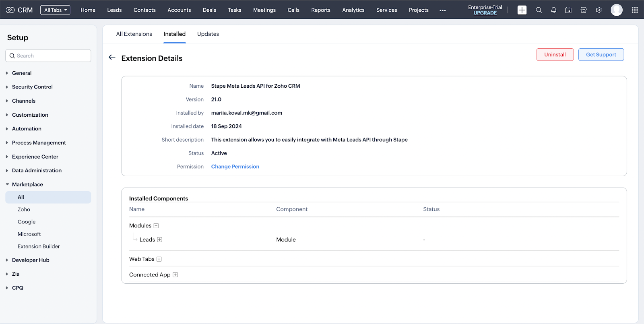644x324 pixels.
Task: Open Accounts module
Action: [x=179, y=10]
